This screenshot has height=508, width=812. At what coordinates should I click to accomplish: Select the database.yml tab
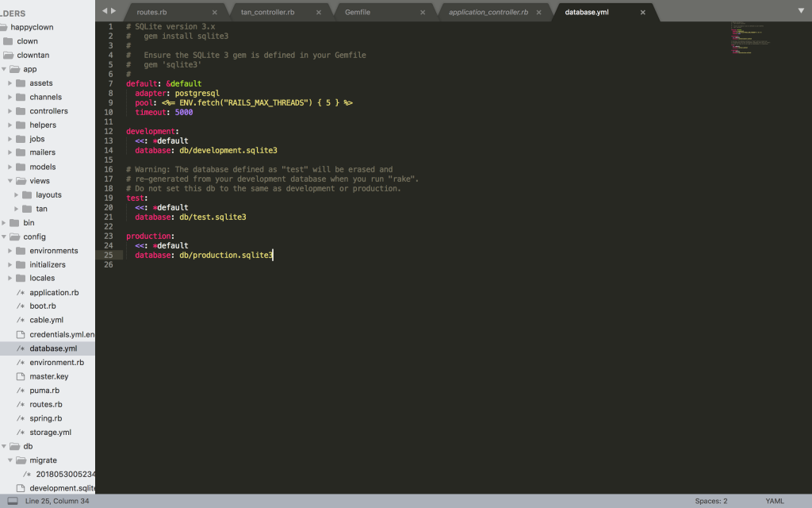[x=587, y=12]
